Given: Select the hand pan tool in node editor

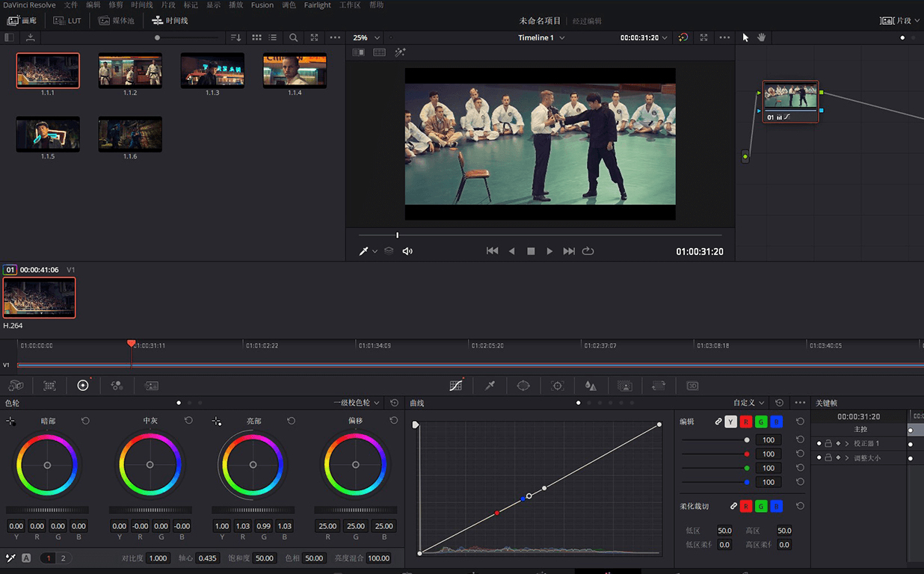Looking at the screenshot, I should (761, 37).
